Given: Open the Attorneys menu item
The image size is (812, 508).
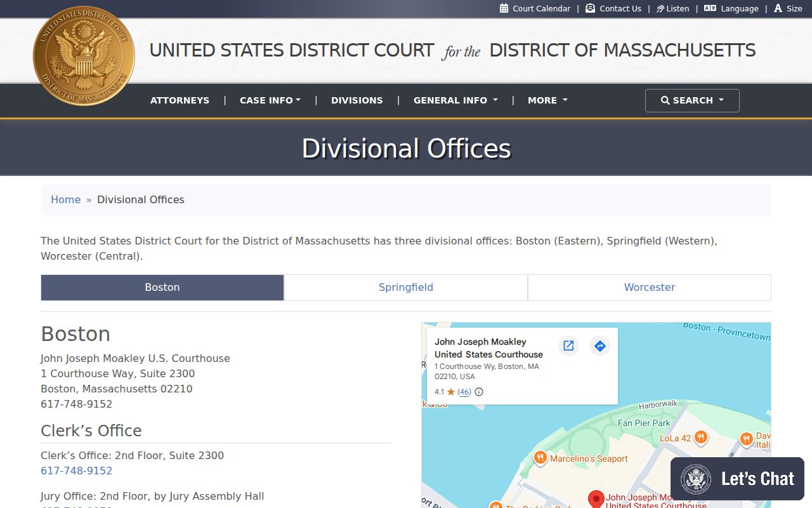Looking at the screenshot, I should (180, 100).
